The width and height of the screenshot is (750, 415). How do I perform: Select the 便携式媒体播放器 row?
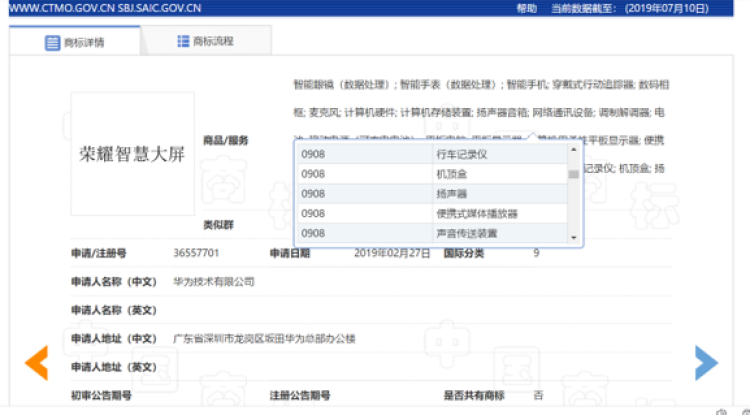point(432,213)
